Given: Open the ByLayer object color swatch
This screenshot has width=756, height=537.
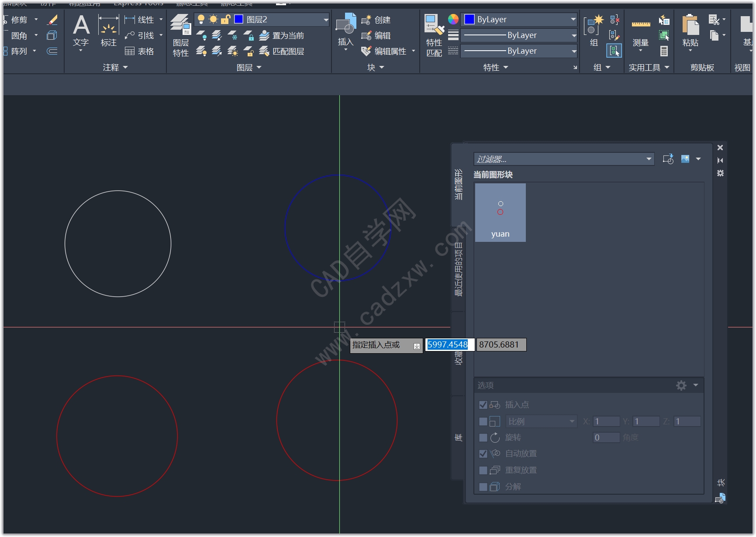Looking at the screenshot, I should [519, 20].
